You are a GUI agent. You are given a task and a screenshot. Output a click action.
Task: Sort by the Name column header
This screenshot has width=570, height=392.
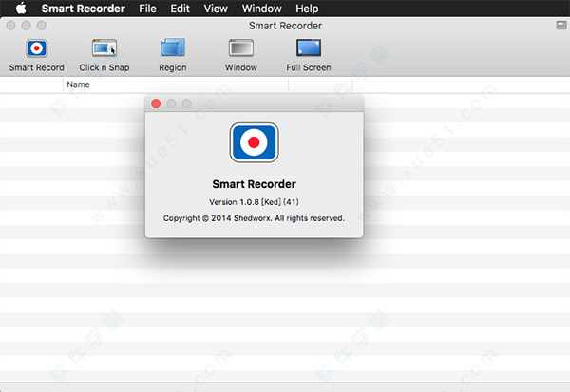[176, 84]
